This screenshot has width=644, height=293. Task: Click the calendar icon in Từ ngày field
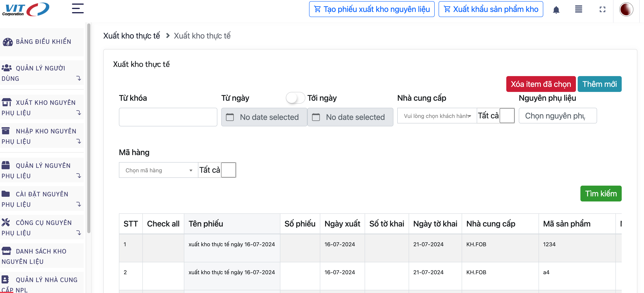click(x=230, y=117)
